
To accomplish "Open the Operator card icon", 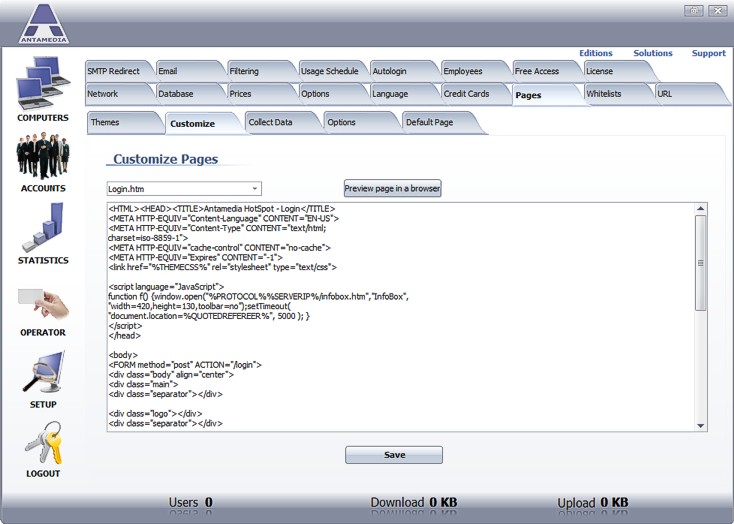I will pos(43,303).
